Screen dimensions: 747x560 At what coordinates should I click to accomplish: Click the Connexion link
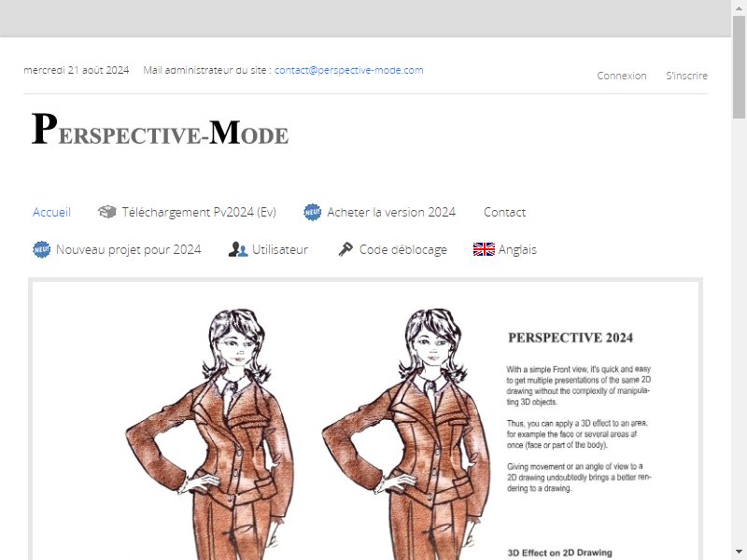(622, 76)
